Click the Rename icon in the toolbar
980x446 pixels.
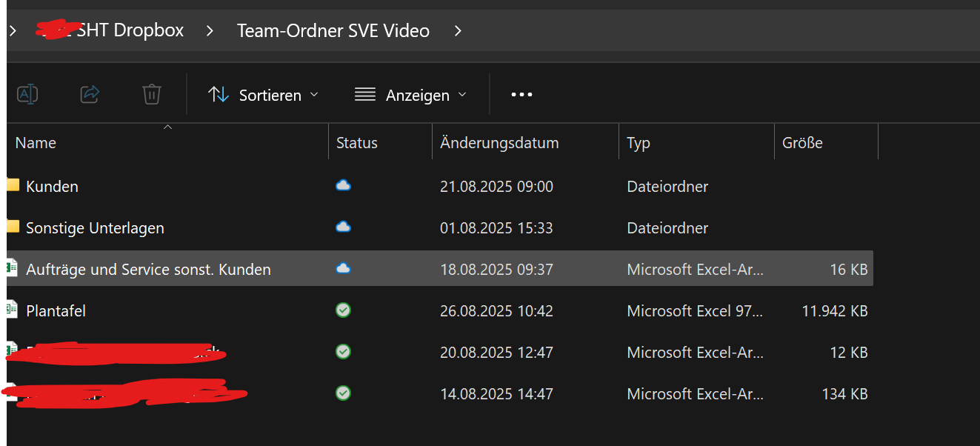click(x=27, y=94)
